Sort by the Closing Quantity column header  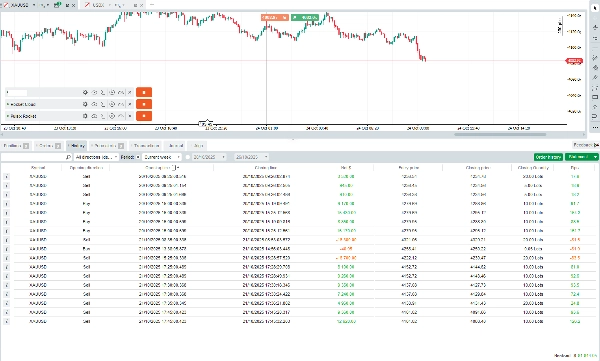pyautogui.click(x=533, y=168)
